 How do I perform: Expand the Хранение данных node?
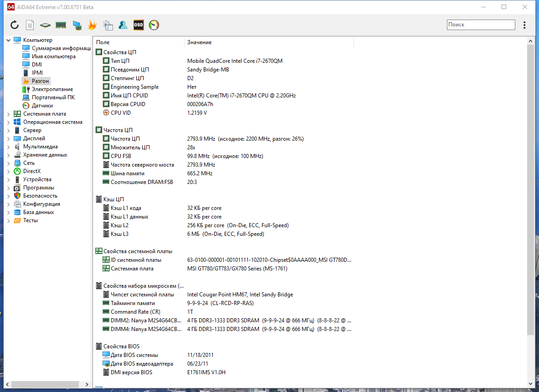8,155
